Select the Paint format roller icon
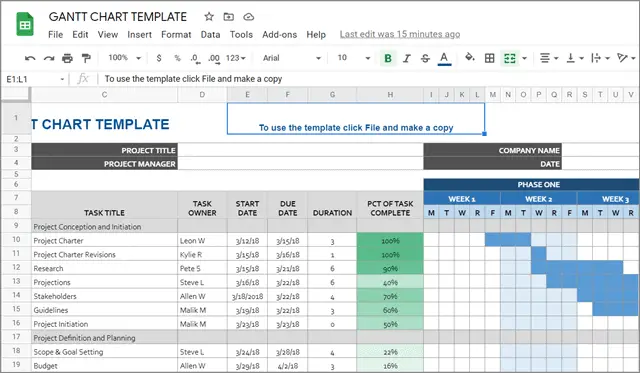Screen dimensions: 640x373 [86, 58]
